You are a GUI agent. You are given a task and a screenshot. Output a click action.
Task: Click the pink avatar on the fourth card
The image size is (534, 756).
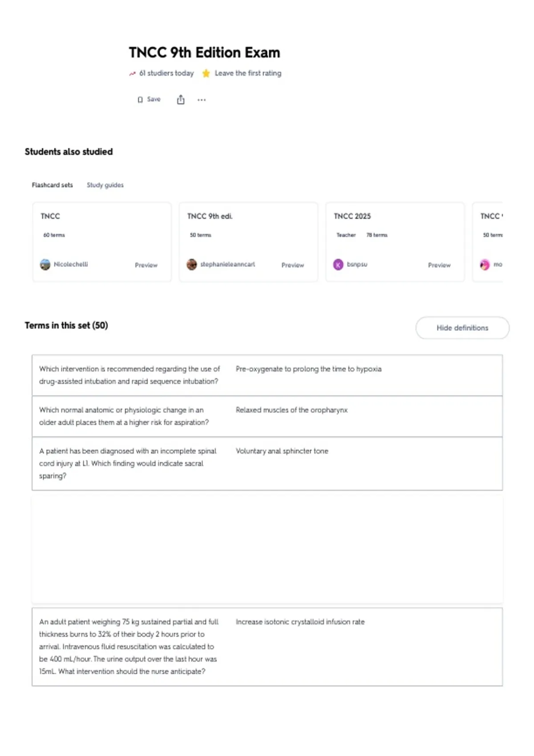tap(485, 265)
